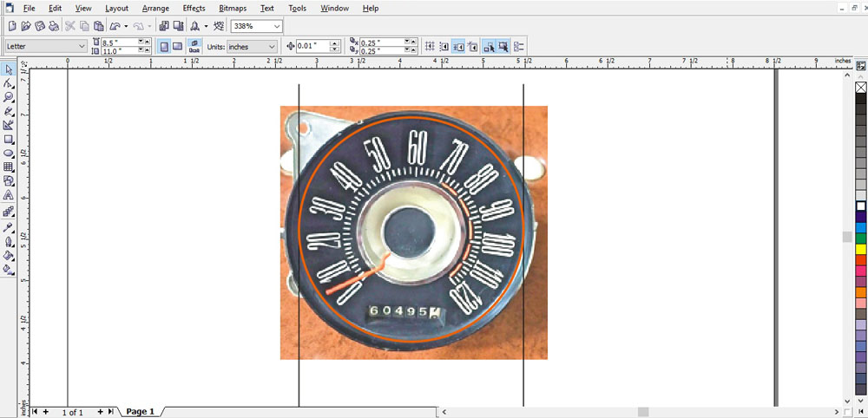Toggle Snap to Objects
The image size is (868, 418).
point(458,47)
